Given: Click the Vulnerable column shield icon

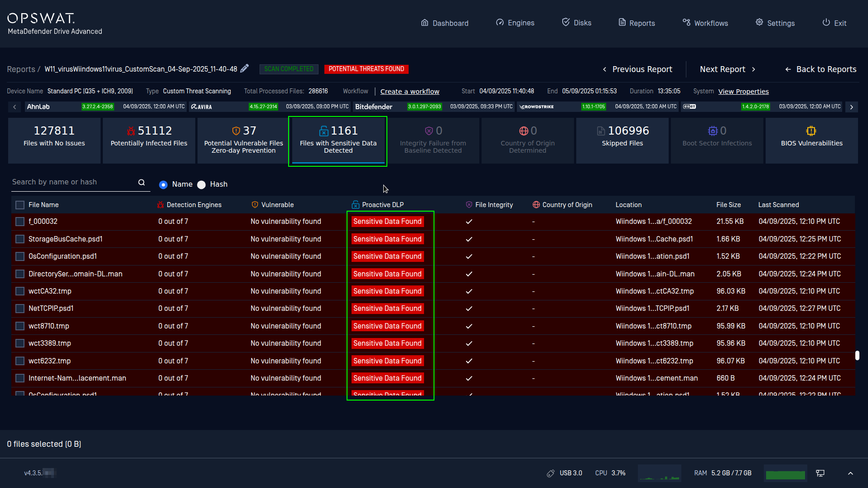Looking at the screenshot, I should click(x=255, y=205).
